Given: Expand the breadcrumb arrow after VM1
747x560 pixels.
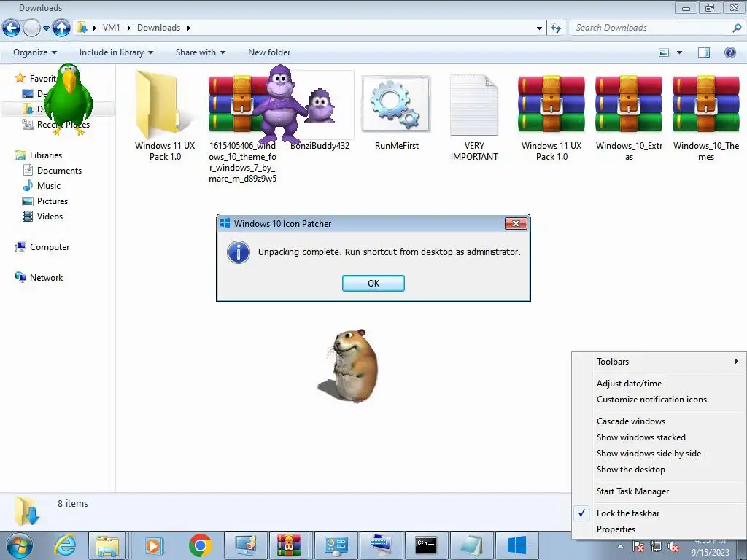Looking at the screenshot, I should [x=128, y=28].
